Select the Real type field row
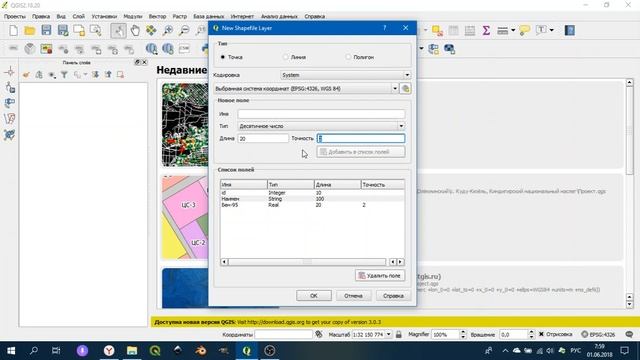This screenshot has width=640, height=360. [312, 205]
